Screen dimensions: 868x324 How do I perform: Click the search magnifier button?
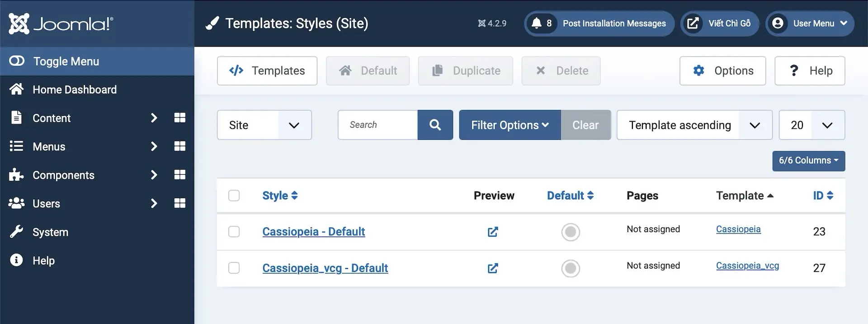click(x=435, y=125)
